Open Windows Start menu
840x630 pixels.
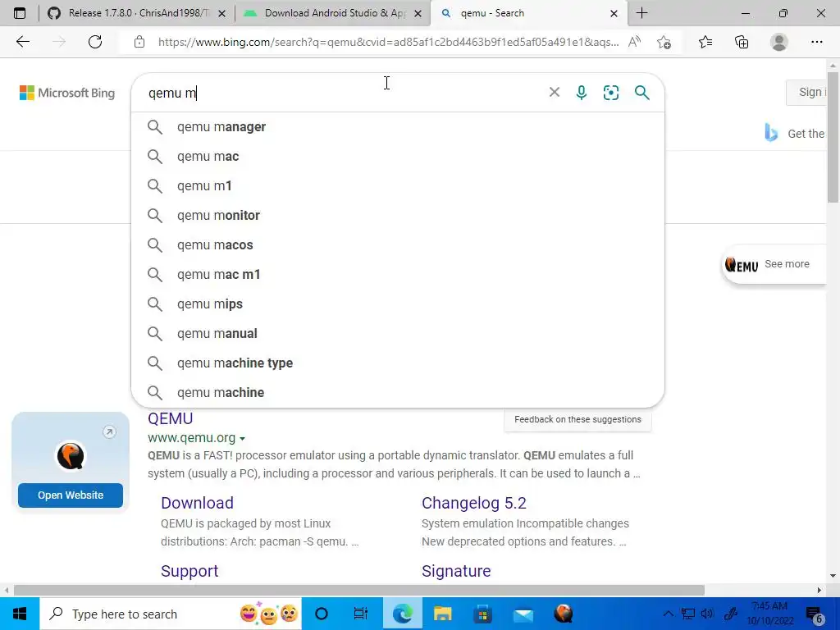[20, 614]
